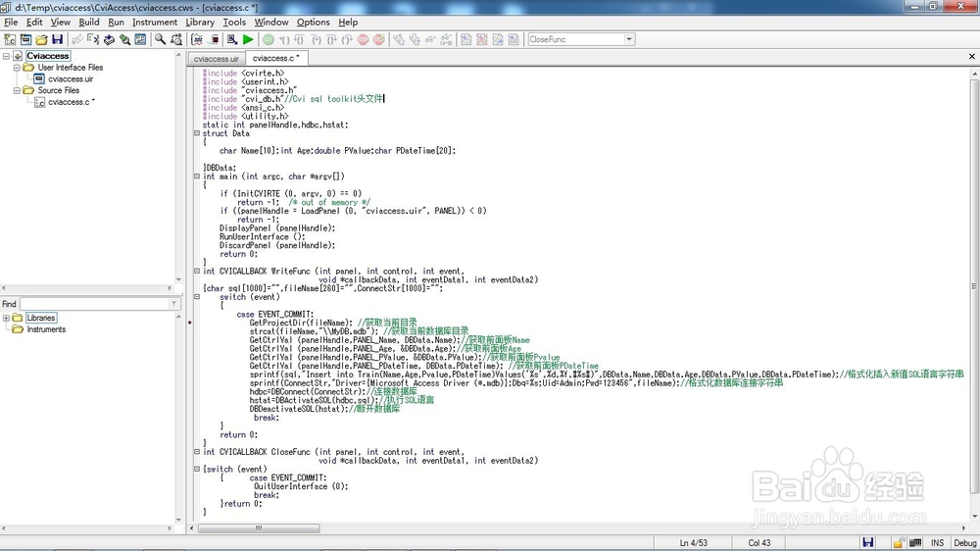Screen dimensions: 980x551
Task: Open the Options menu
Action: pyautogui.click(x=314, y=22)
